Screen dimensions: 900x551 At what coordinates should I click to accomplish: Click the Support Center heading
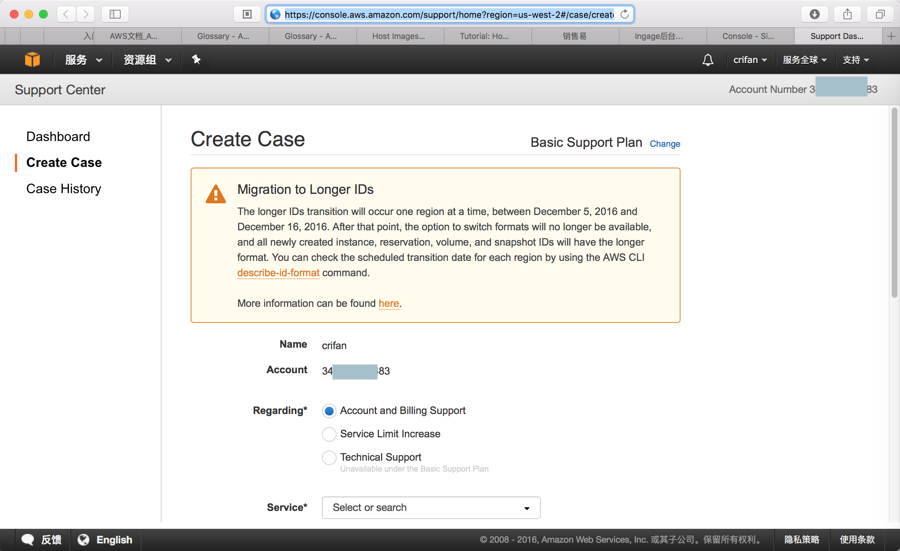[x=60, y=90]
